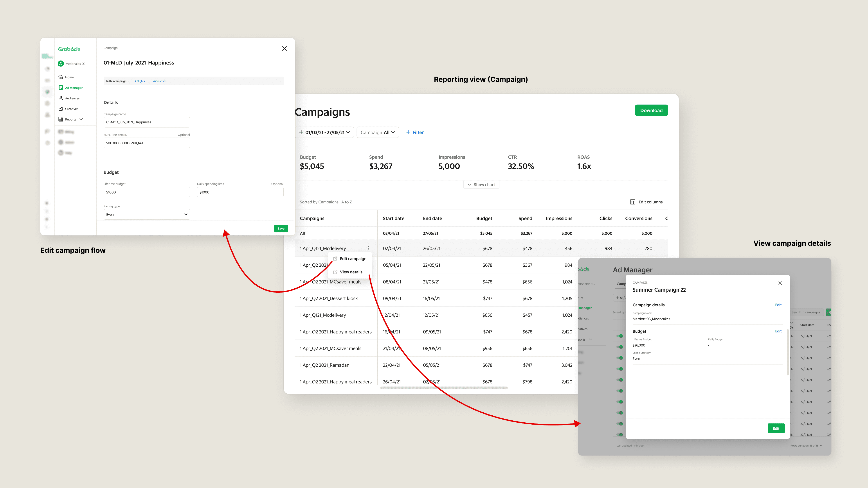Click the Audiences person icon
Screen dimensions: 868x488
coord(61,98)
